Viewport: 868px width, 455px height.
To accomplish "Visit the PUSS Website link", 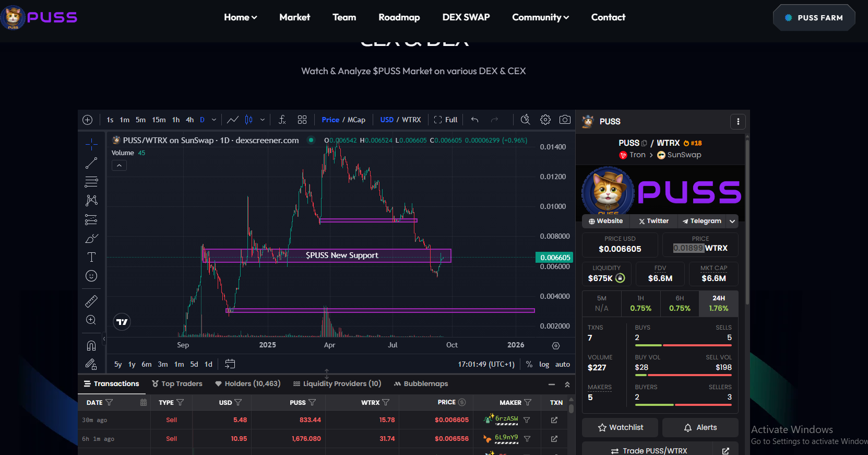I will [605, 221].
